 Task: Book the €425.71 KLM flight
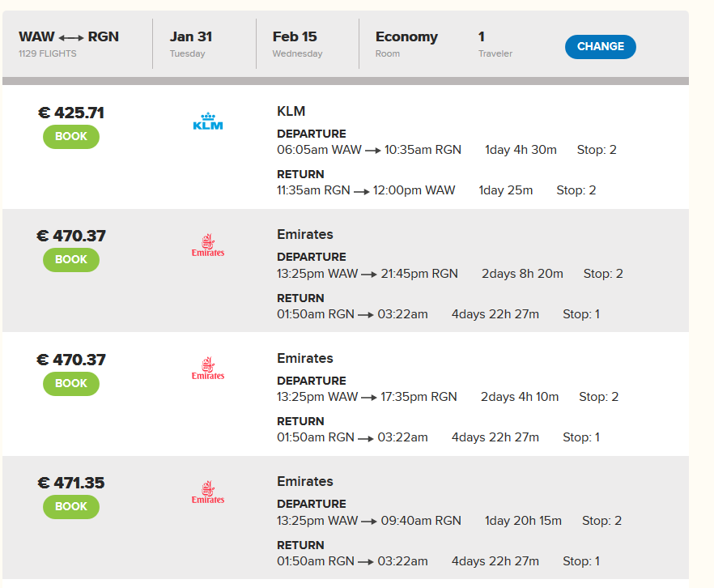(71, 137)
